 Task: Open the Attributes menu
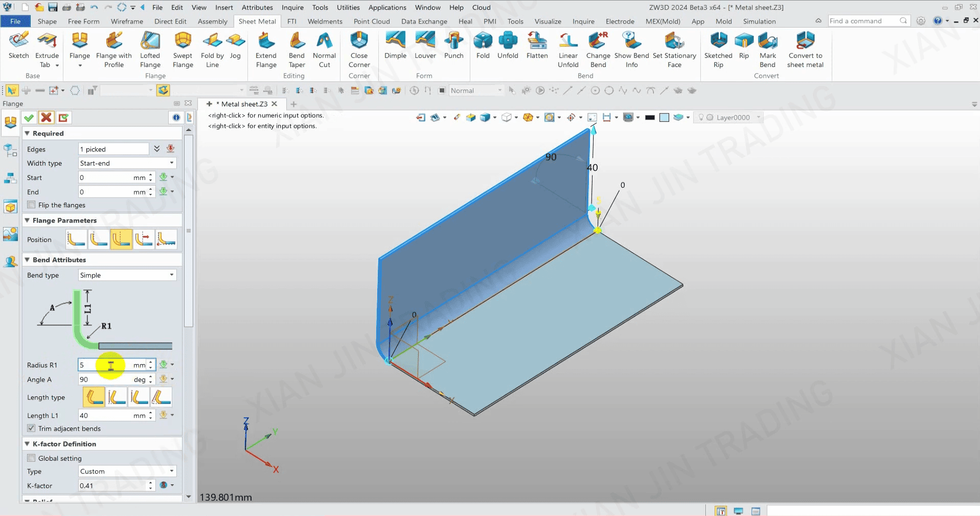[257, 7]
